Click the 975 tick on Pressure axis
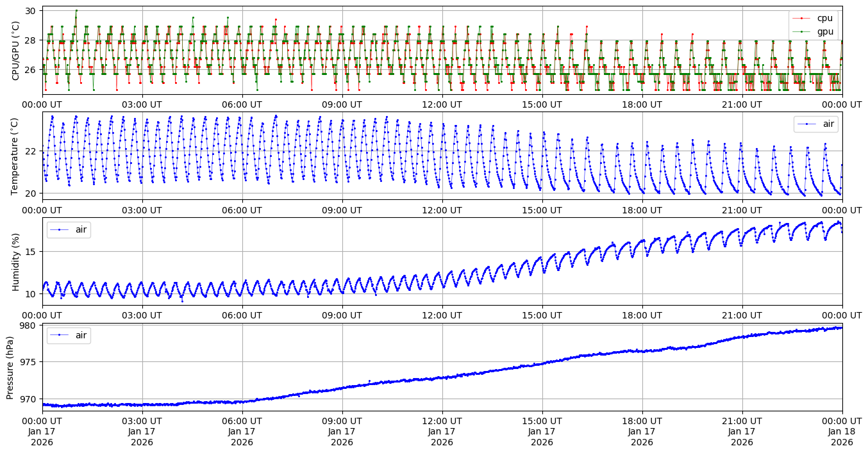 [29, 362]
